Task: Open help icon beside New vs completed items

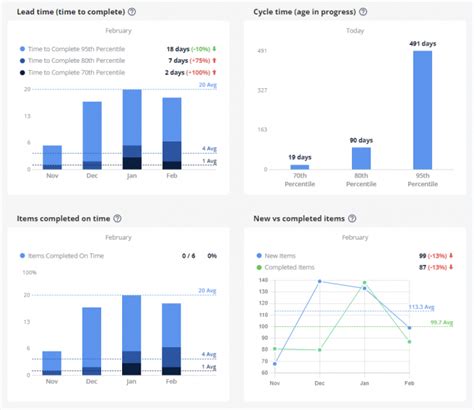Action: tap(352, 218)
